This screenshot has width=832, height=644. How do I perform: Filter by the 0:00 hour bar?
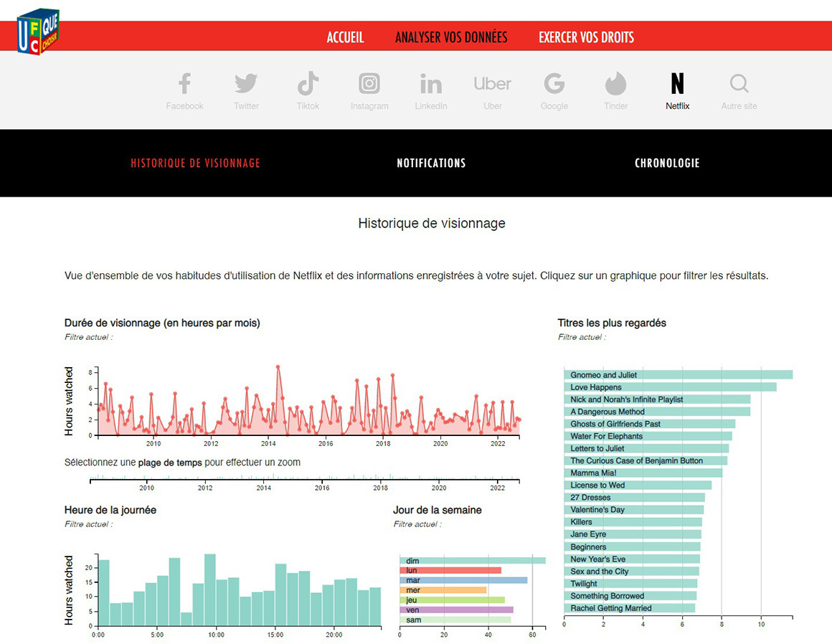[x=104, y=592]
